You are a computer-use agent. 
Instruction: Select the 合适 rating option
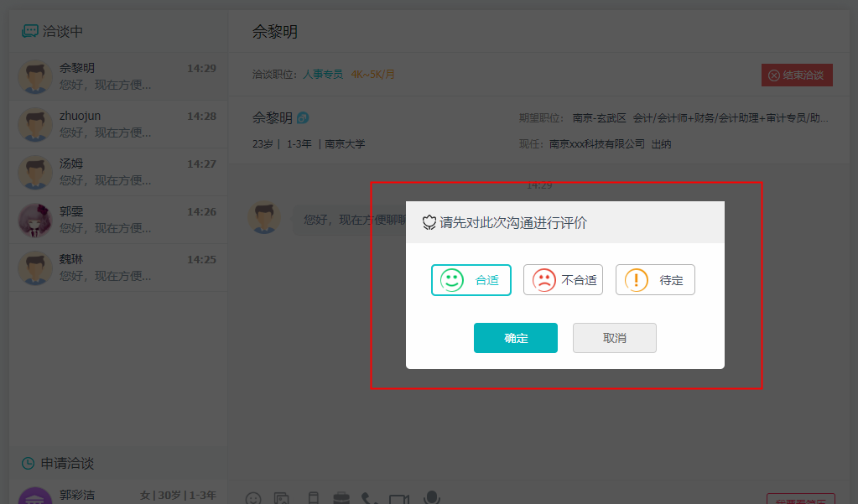coord(471,279)
